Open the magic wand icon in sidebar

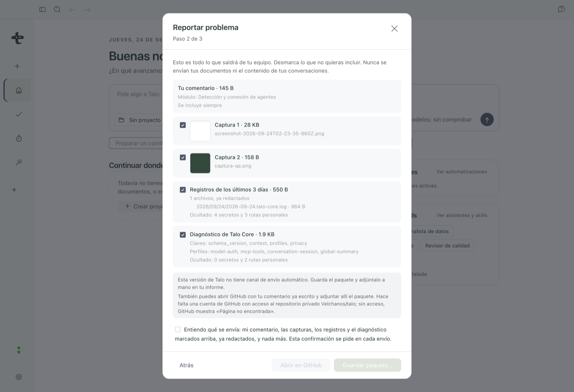18,162
